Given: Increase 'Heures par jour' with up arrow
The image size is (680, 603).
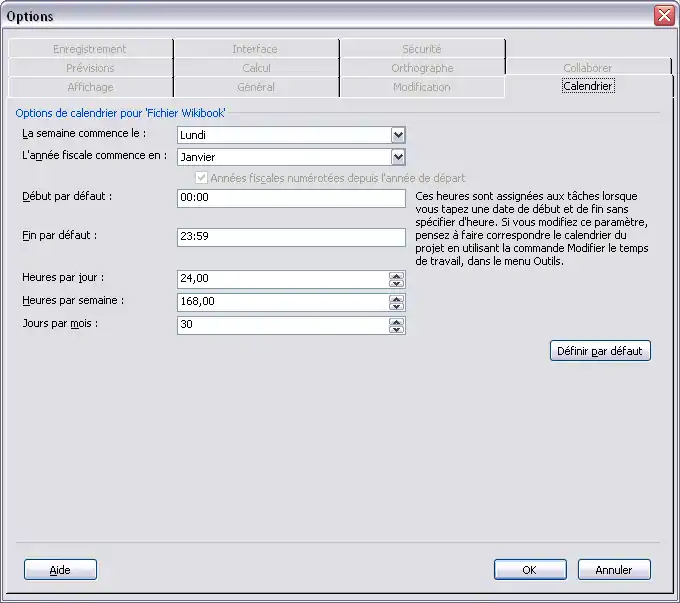Looking at the screenshot, I should point(397,275).
